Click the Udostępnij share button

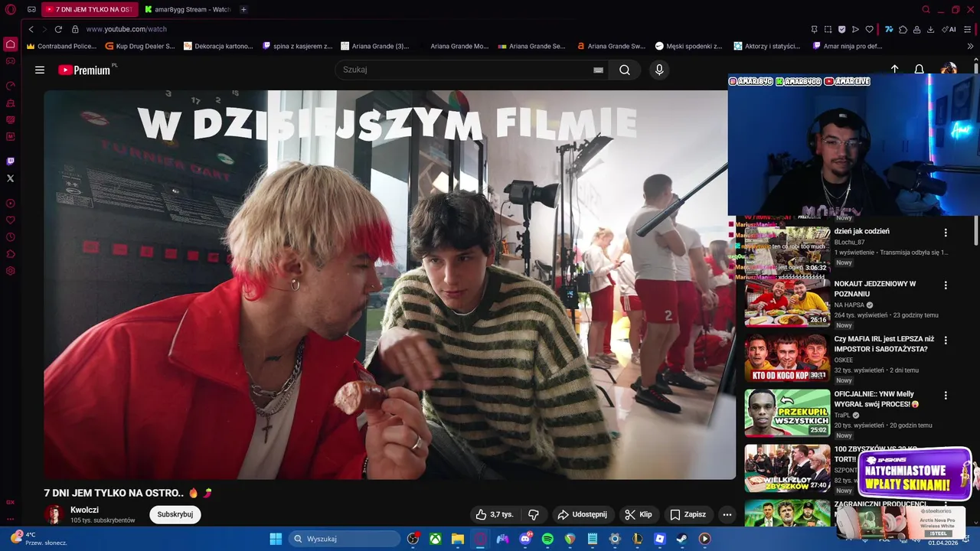click(x=582, y=514)
